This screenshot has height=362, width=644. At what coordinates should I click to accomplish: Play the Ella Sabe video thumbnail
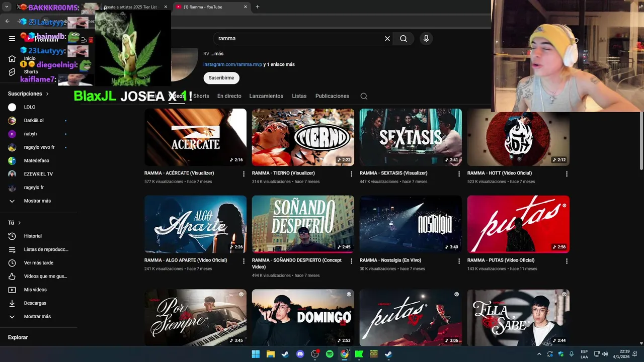pos(518,317)
